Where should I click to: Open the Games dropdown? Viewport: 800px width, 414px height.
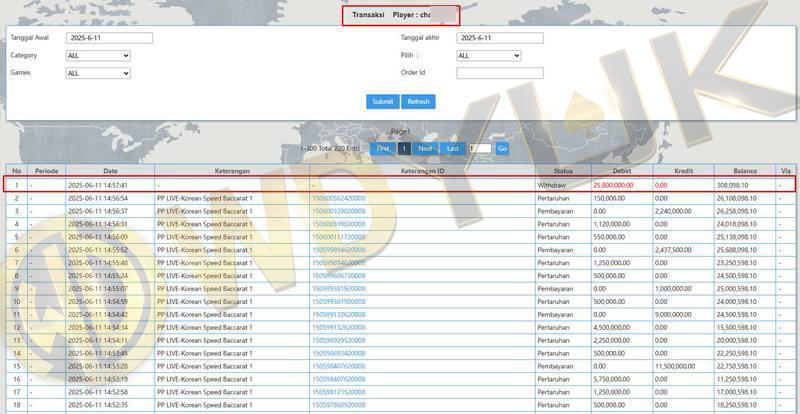pyautogui.click(x=98, y=74)
